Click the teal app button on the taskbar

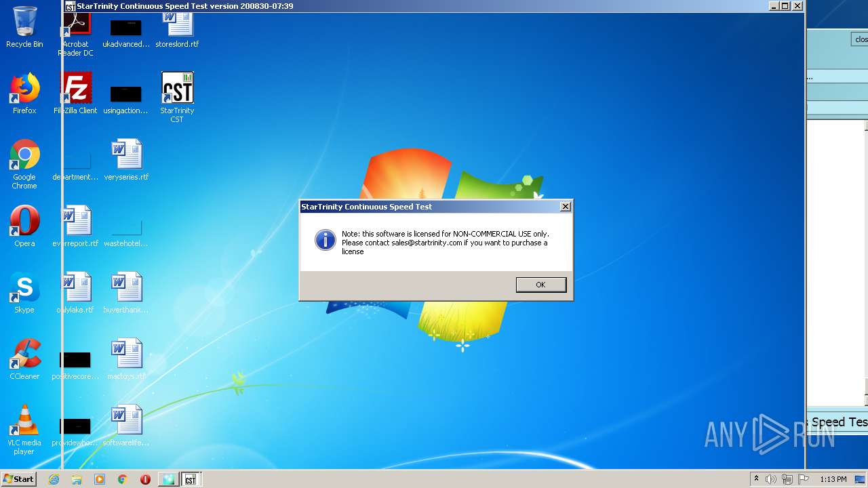(167, 479)
